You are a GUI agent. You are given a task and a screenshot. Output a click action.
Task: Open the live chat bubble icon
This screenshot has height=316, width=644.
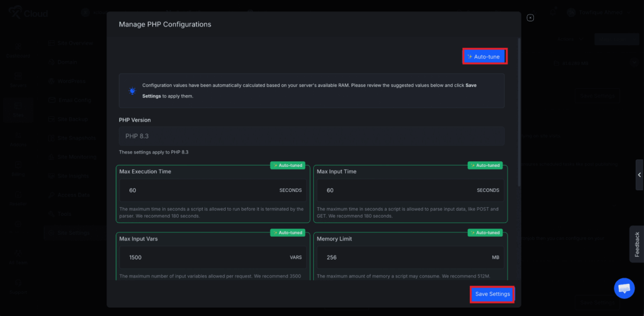(x=624, y=288)
